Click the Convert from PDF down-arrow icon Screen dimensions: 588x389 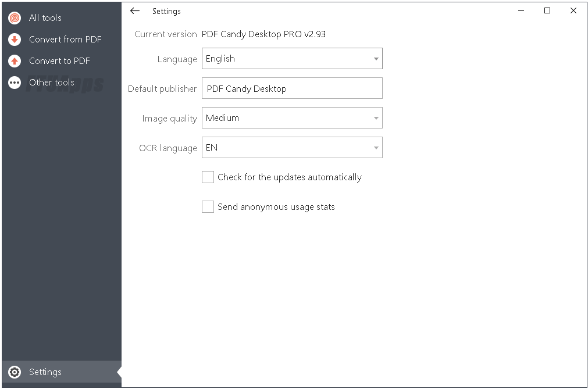pos(15,40)
